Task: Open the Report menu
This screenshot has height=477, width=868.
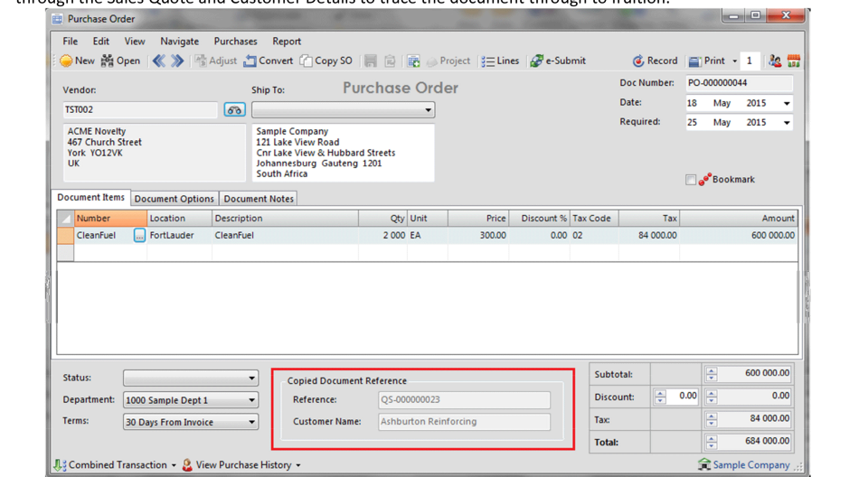Action: tap(287, 42)
